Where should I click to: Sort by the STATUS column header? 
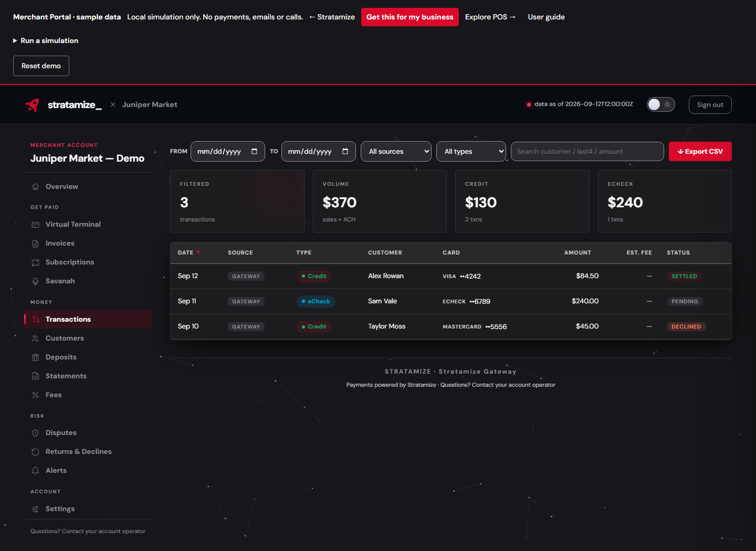[678, 252]
